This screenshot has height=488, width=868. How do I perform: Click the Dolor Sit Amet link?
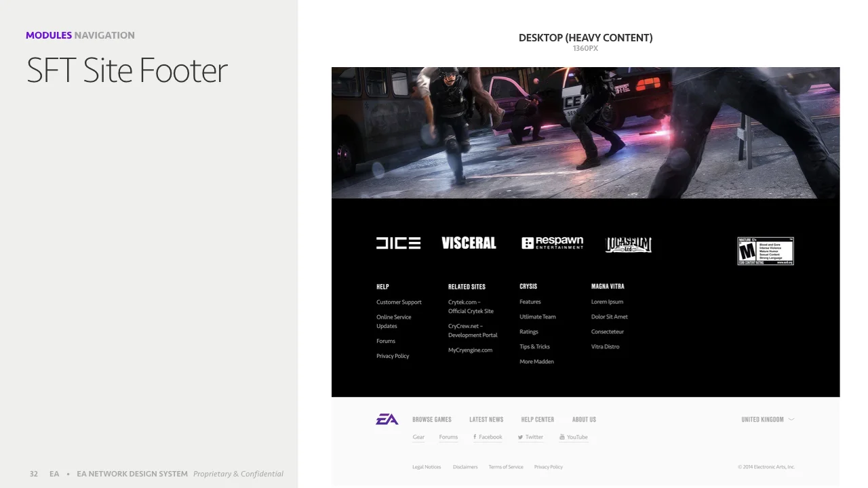click(x=610, y=317)
